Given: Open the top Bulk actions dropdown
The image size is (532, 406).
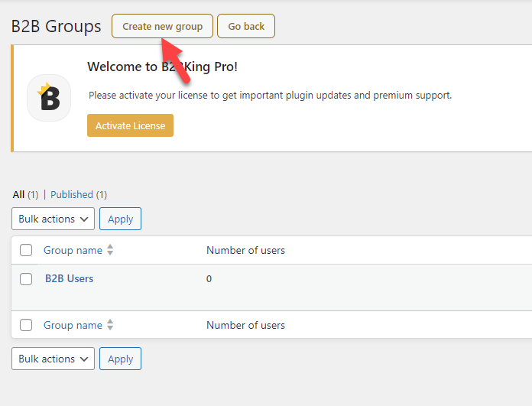Looking at the screenshot, I should pos(53,219).
